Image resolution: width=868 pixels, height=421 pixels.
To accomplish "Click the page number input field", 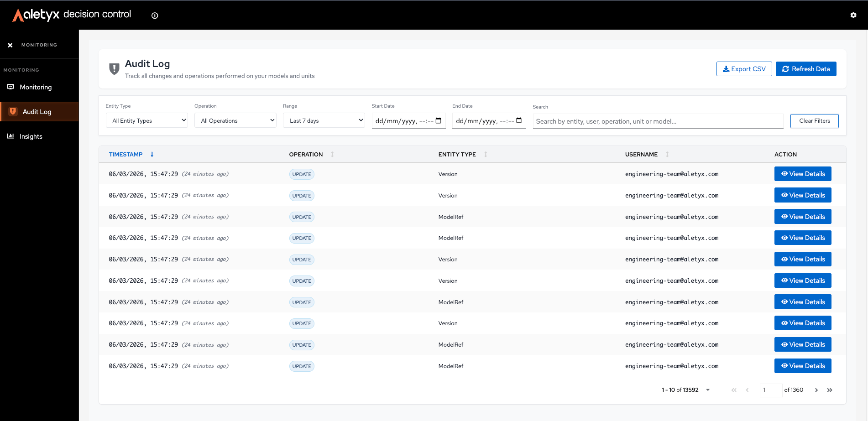I will tap(771, 390).
